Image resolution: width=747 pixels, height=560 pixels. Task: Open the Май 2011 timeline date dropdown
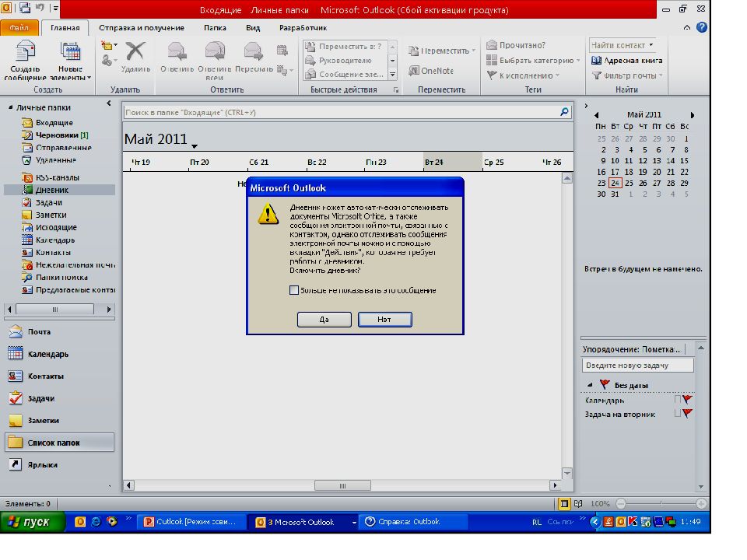click(x=195, y=146)
